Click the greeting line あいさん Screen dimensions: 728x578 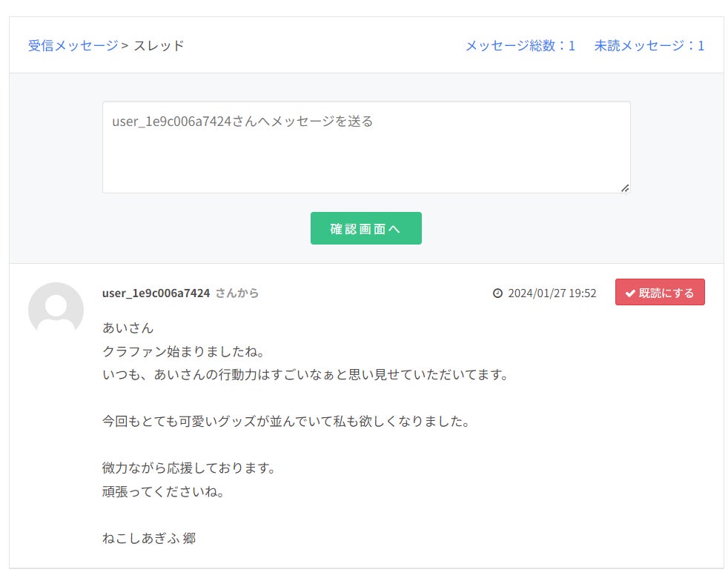[128, 328]
